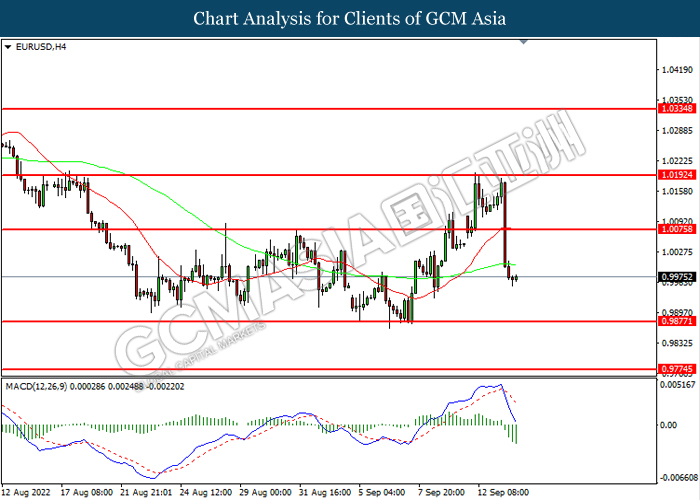
Task: Click the 12 Sep 08:00 time label
Action: tap(503, 493)
